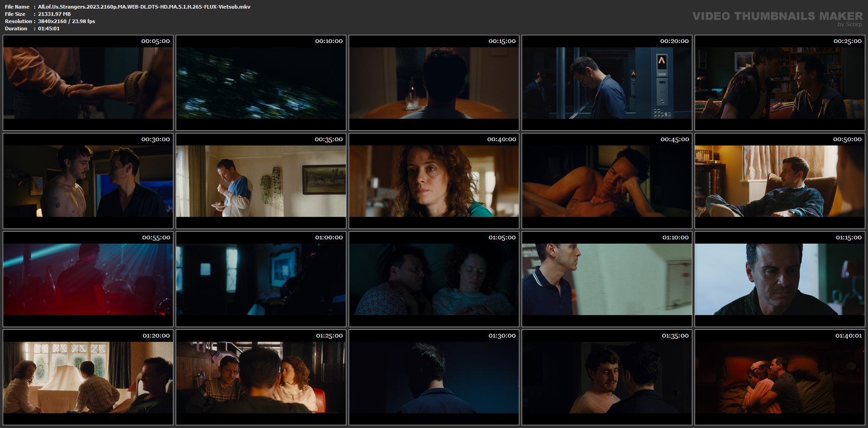
Task: Click the 01:40:01 timestamp label
Action: click(849, 336)
